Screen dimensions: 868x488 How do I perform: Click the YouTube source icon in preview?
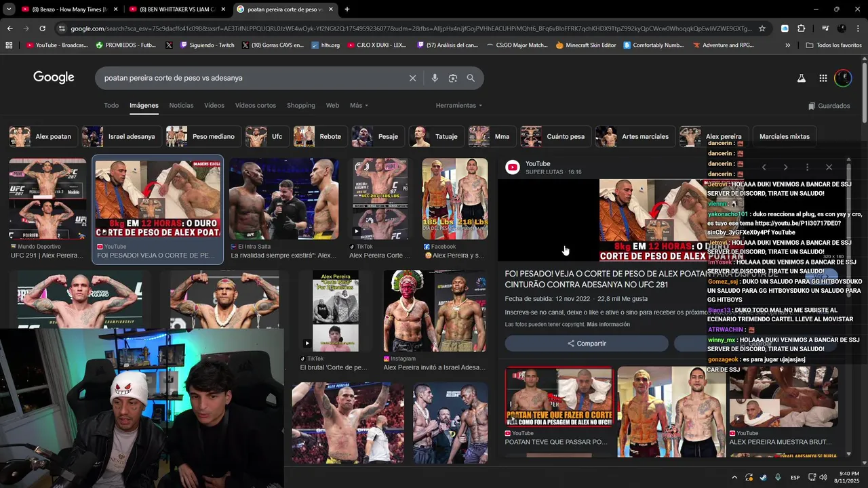[513, 167]
